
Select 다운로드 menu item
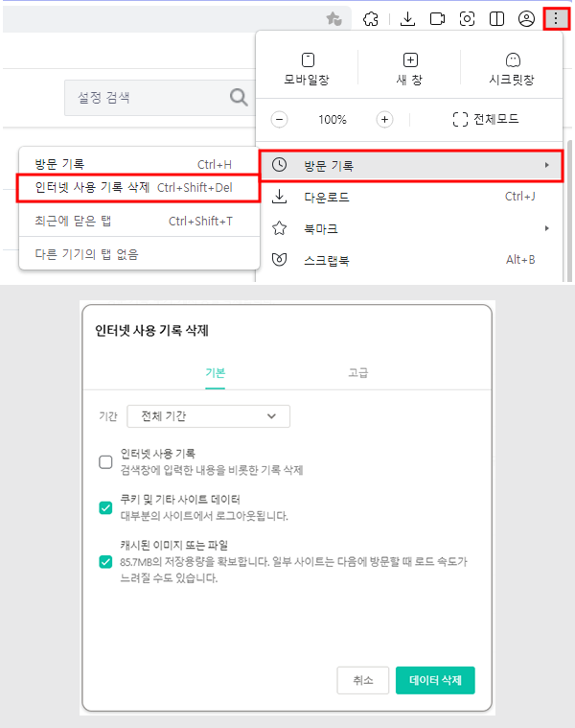pos(409,197)
